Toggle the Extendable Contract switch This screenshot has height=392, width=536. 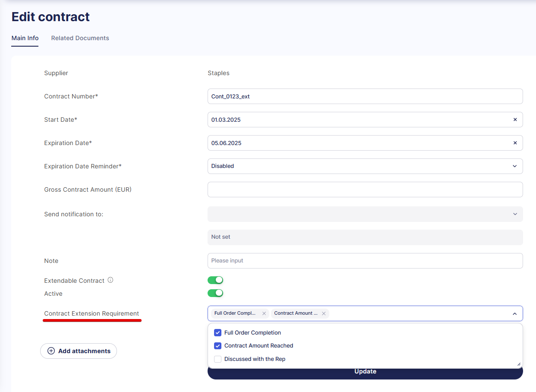point(215,280)
